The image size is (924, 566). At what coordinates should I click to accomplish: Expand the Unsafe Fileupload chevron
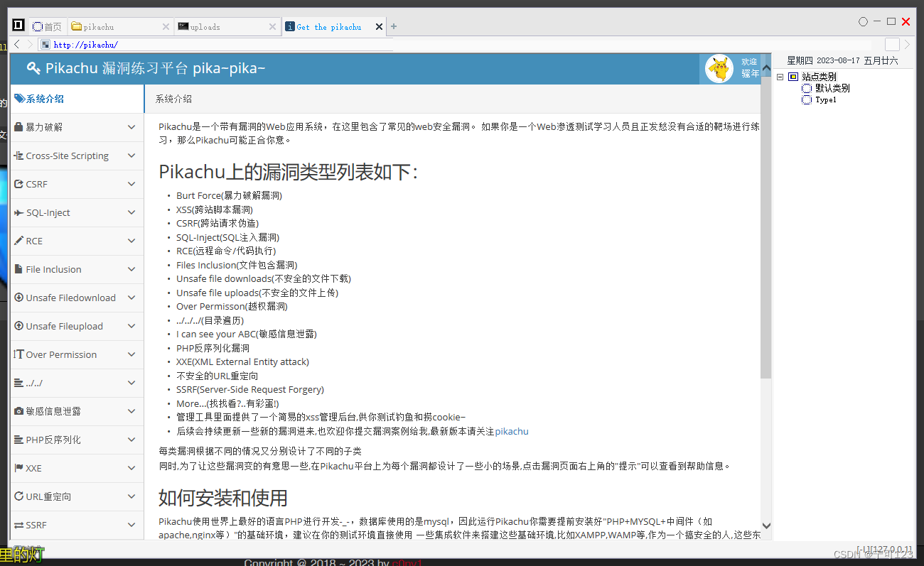coord(131,326)
